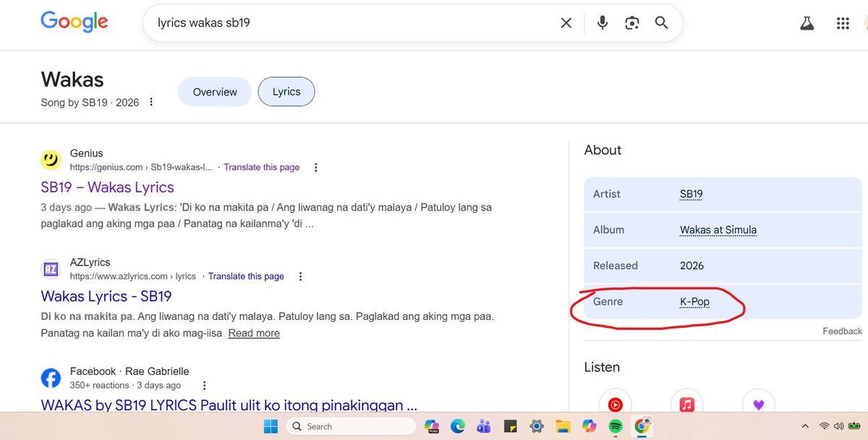868x440 pixels.
Task: Switch to Google Chrome on taskbar
Action: [x=642, y=426]
